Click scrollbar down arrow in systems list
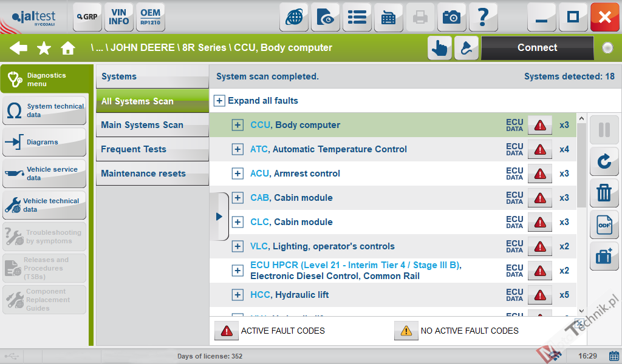 (x=581, y=311)
